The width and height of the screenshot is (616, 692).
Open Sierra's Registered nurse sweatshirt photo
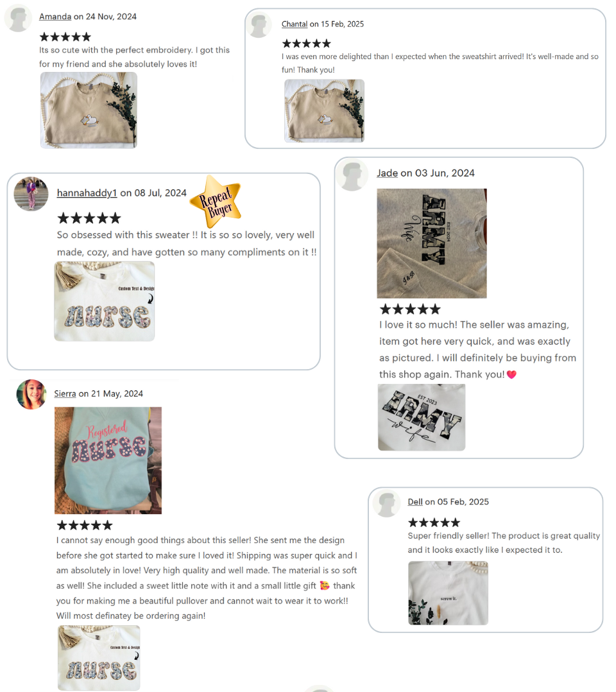point(108,460)
